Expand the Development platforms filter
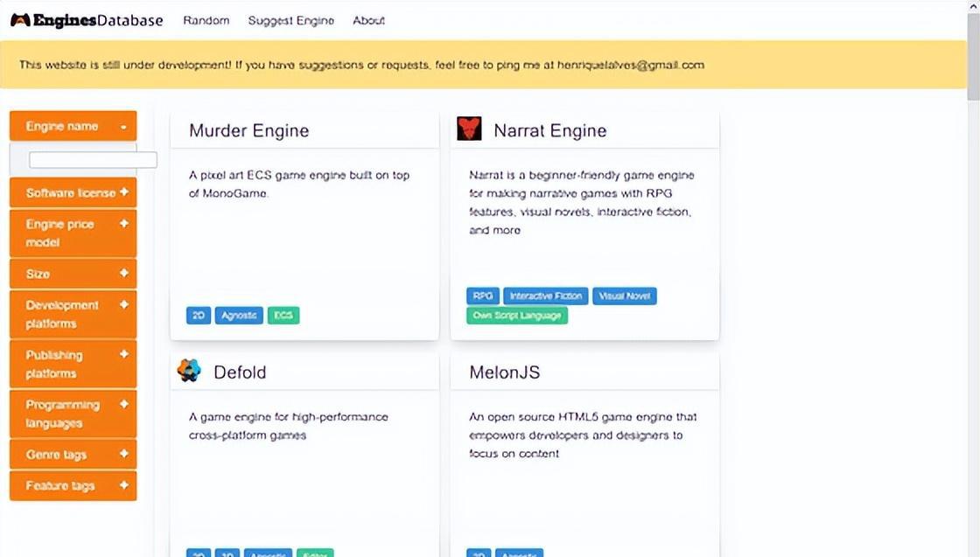980x557 pixels. [x=73, y=314]
